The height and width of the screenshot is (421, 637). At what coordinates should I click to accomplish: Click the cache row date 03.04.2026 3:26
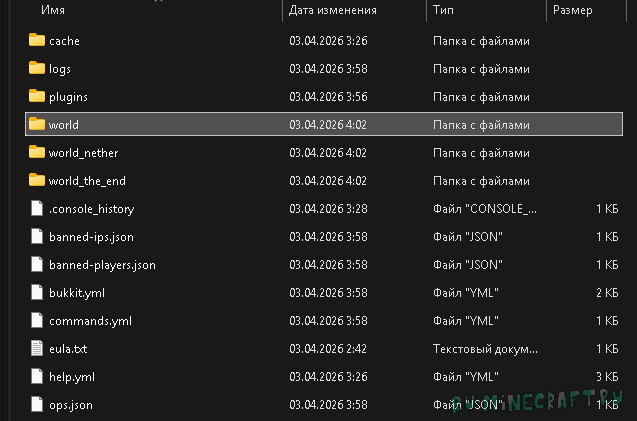pos(328,41)
